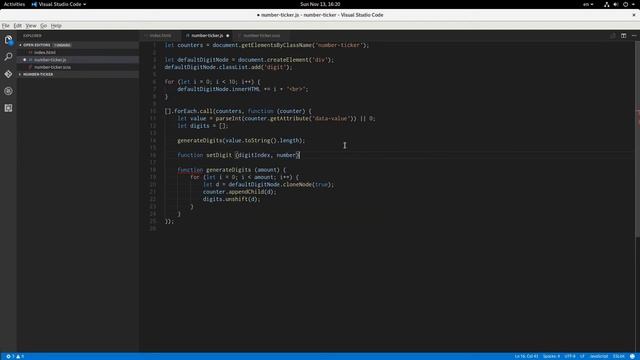Switch to the index.html tab

(160, 36)
